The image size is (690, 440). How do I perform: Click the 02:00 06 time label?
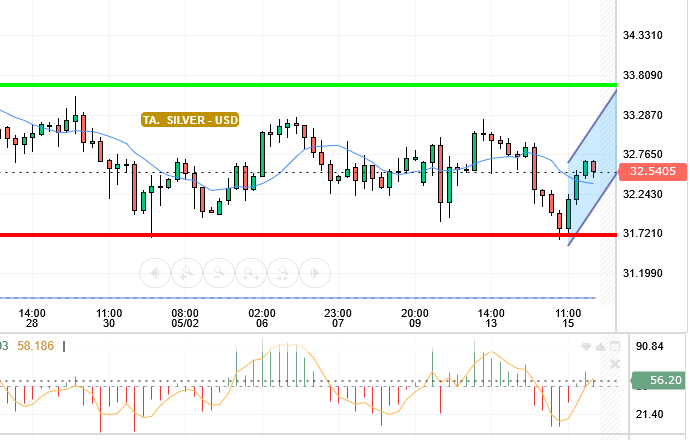(262, 318)
